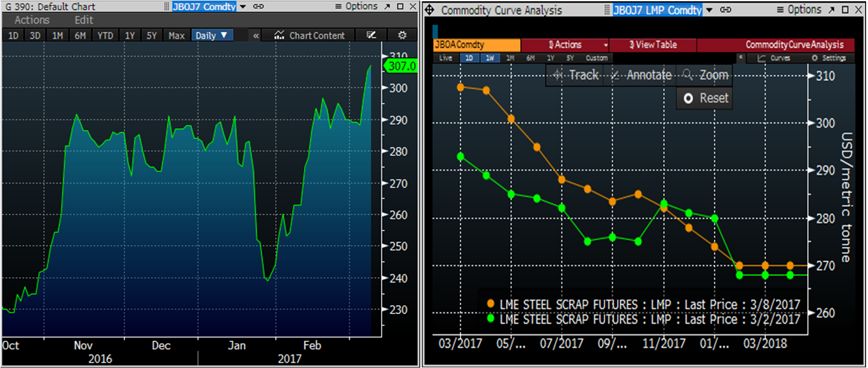Screen dimensions: 868x368
Task: Collapse toolbar with the double-chevron in left chart
Action: [x=256, y=36]
